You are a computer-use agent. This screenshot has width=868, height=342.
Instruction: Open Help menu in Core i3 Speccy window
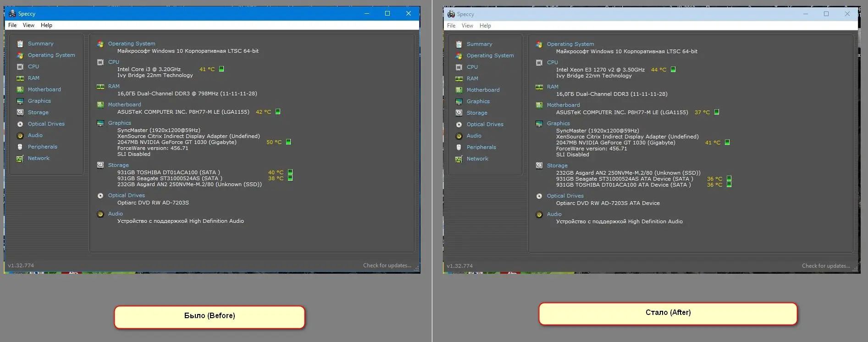tap(46, 25)
